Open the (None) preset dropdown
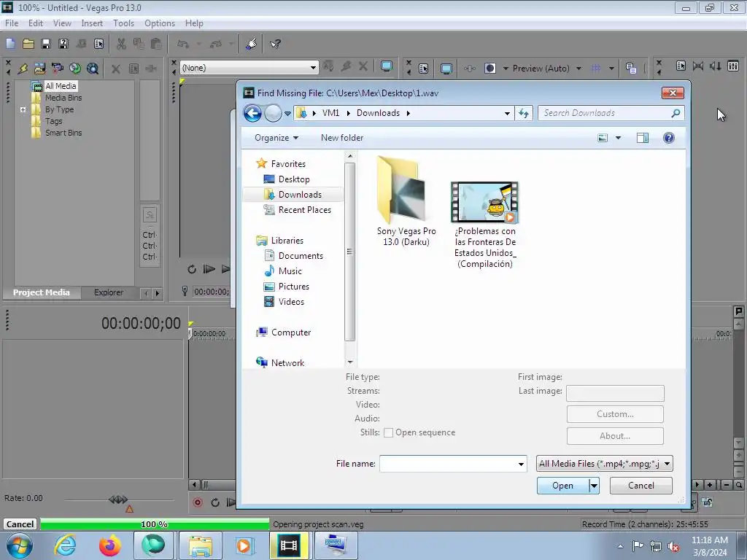This screenshot has width=747, height=560. [x=313, y=68]
